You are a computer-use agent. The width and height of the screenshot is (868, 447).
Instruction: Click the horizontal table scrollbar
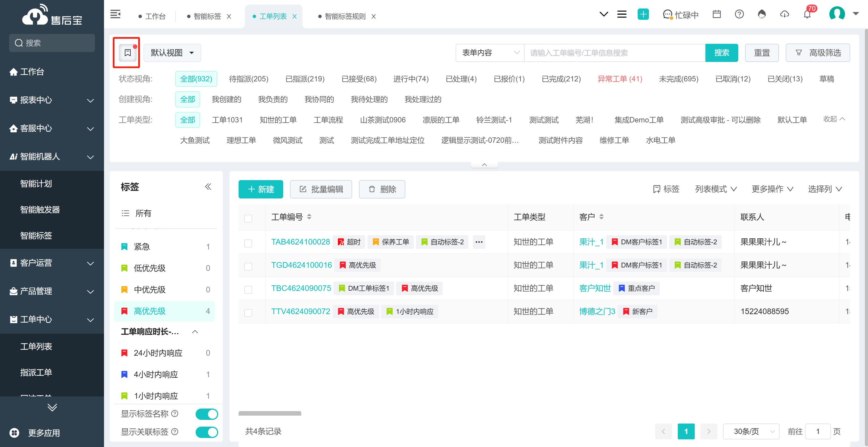click(x=270, y=413)
